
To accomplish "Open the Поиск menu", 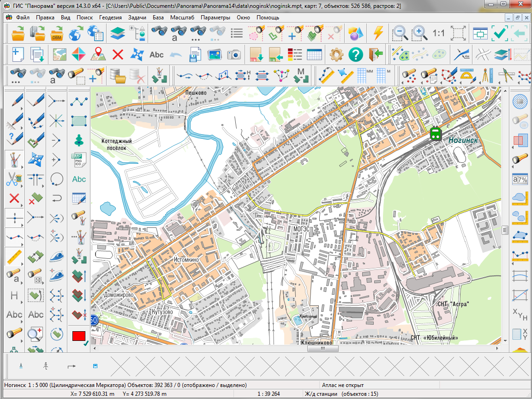I will click(x=84, y=18).
